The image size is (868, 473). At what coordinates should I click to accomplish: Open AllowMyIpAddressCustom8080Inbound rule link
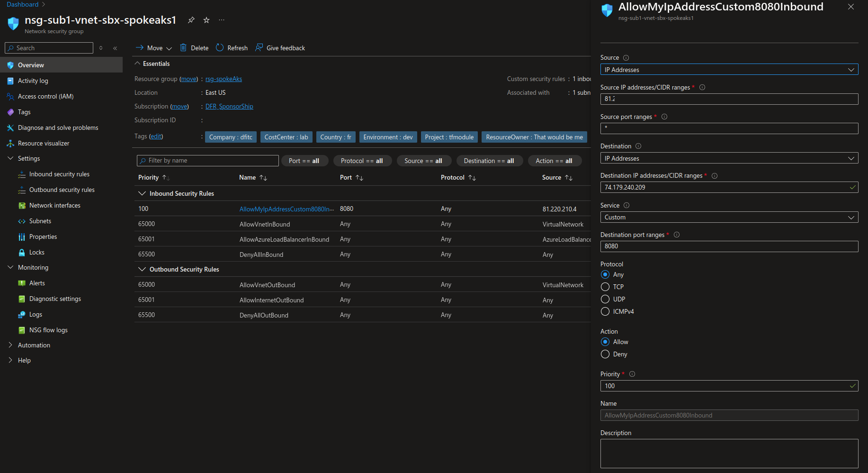click(x=286, y=209)
